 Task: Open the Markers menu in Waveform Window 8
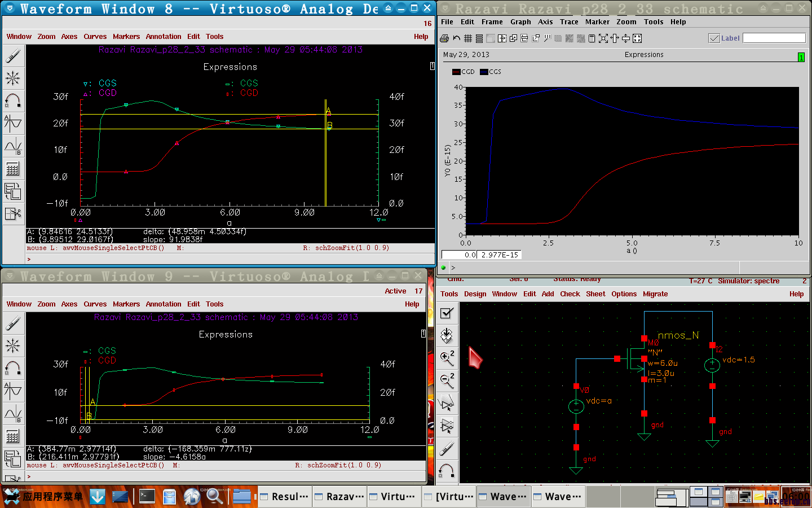click(126, 37)
